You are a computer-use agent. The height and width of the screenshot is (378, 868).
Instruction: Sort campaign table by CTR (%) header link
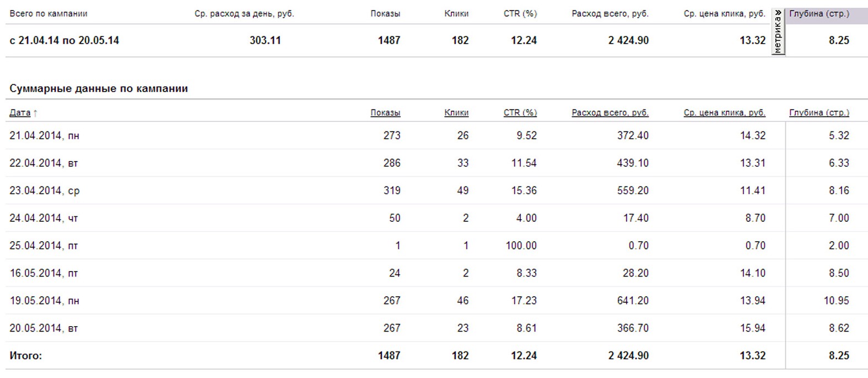click(520, 113)
